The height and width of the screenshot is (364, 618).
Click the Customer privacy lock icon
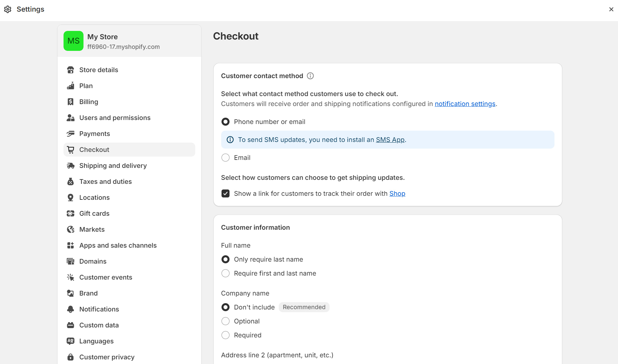(71, 357)
